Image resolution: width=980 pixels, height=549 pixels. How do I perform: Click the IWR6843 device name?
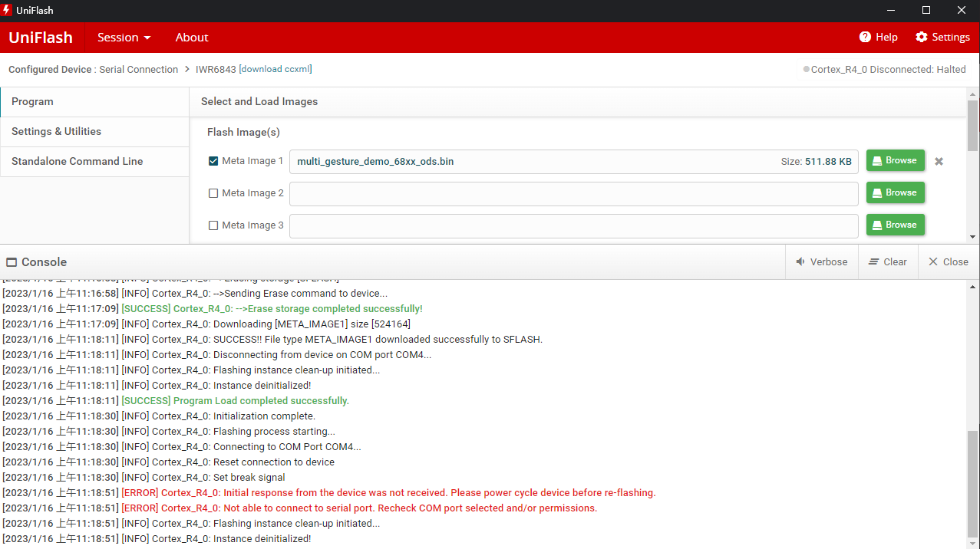point(216,69)
